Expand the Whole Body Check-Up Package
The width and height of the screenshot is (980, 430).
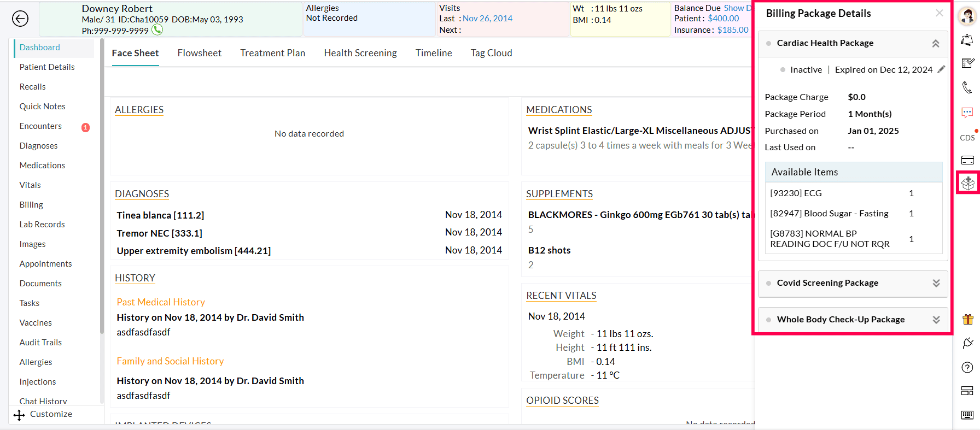click(936, 320)
